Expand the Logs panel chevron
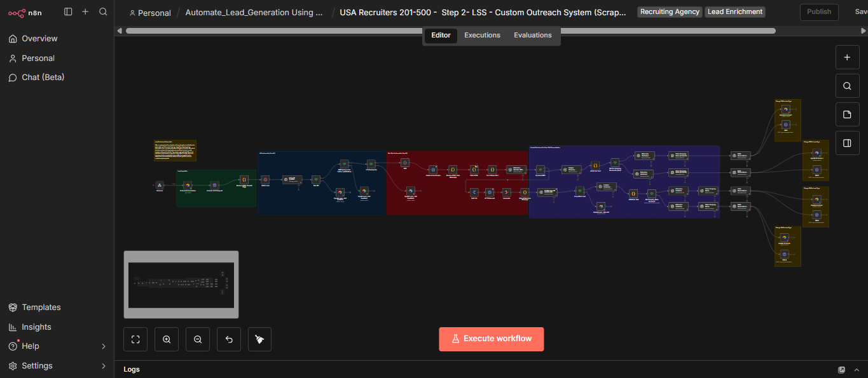The height and width of the screenshot is (378, 868). (858, 370)
